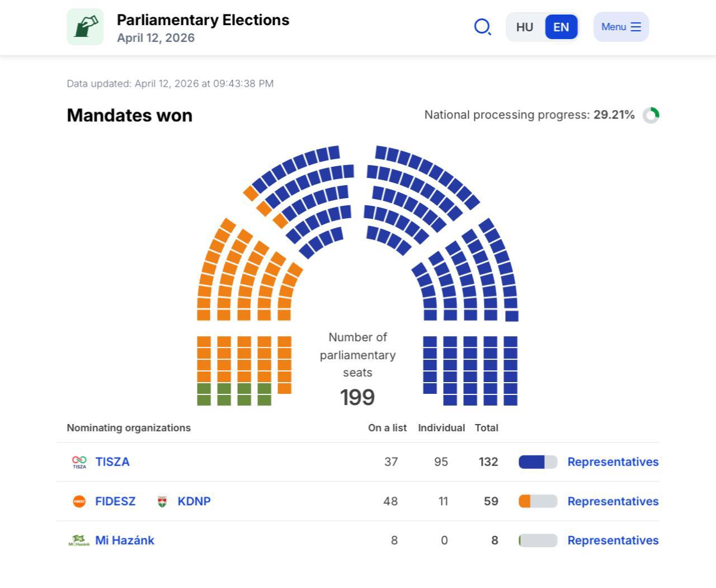Image resolution: width=716 pixels, height=588 pixels.
Task: Open TISZA Representatives list
Action: (x=613, y=462)
